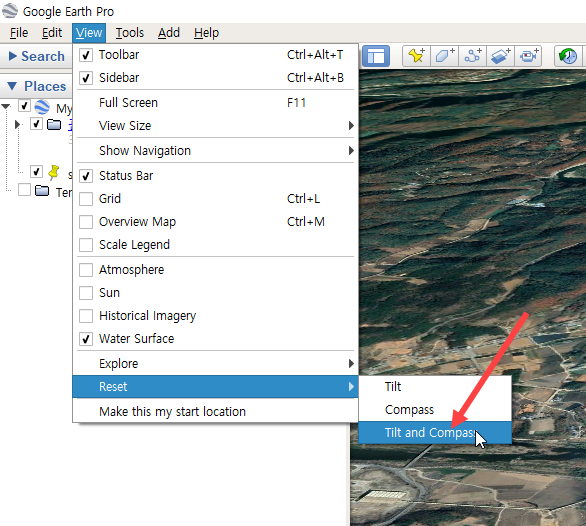This screenshot has height=526, width=586.
Task: Open the Edit menu
Action: pyautogui.click(x=52, y=33)
